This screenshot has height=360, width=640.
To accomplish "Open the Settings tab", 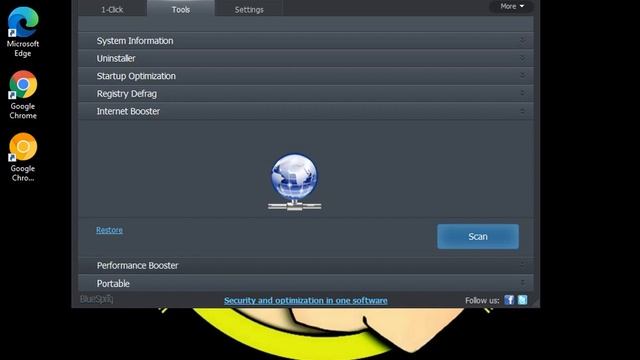I will 249,9.
